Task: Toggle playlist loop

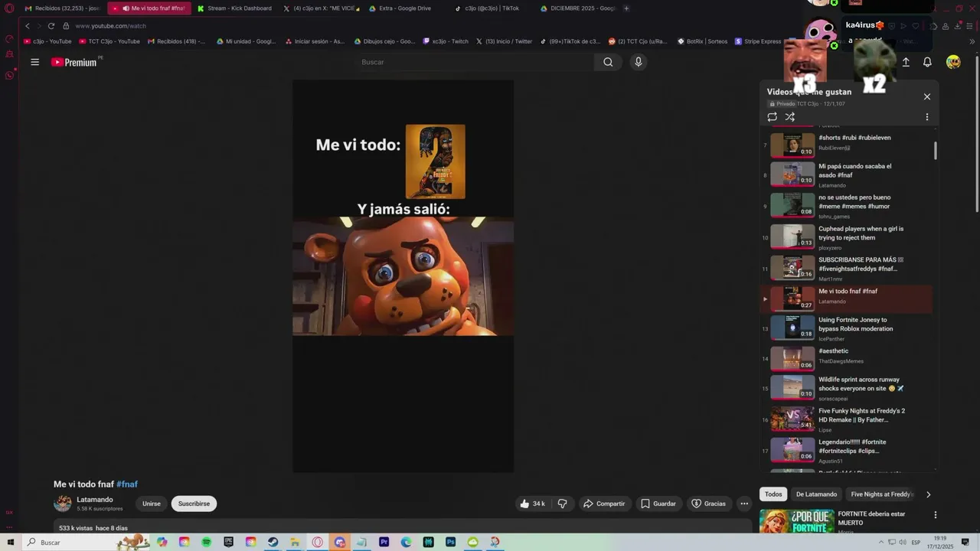Action: [772, 117]
